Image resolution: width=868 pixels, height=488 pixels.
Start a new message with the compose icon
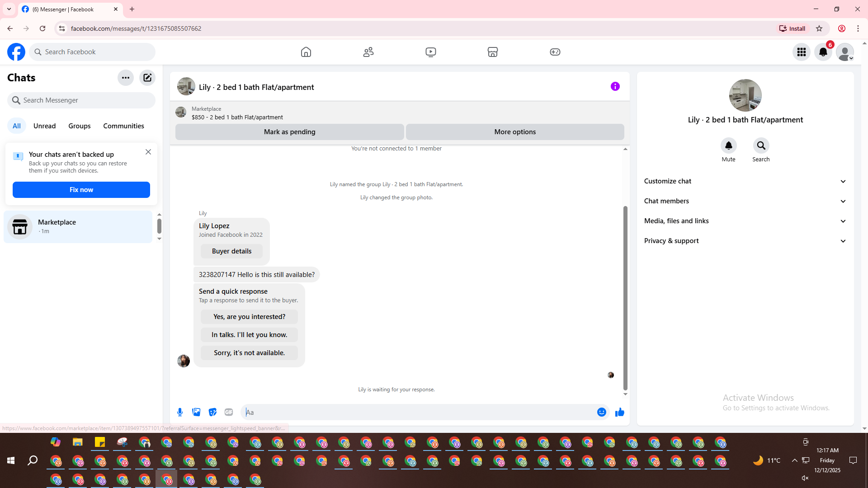coord(147,78)
